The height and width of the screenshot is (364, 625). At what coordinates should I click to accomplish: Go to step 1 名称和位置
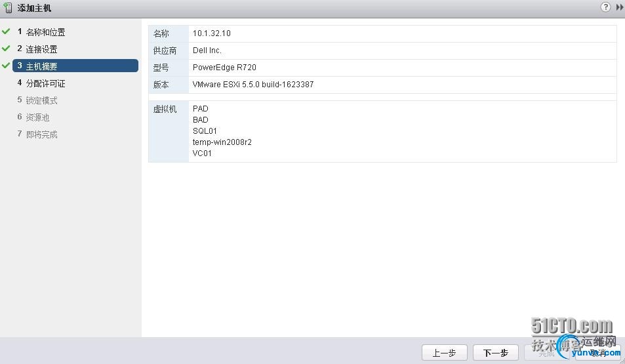41,32
